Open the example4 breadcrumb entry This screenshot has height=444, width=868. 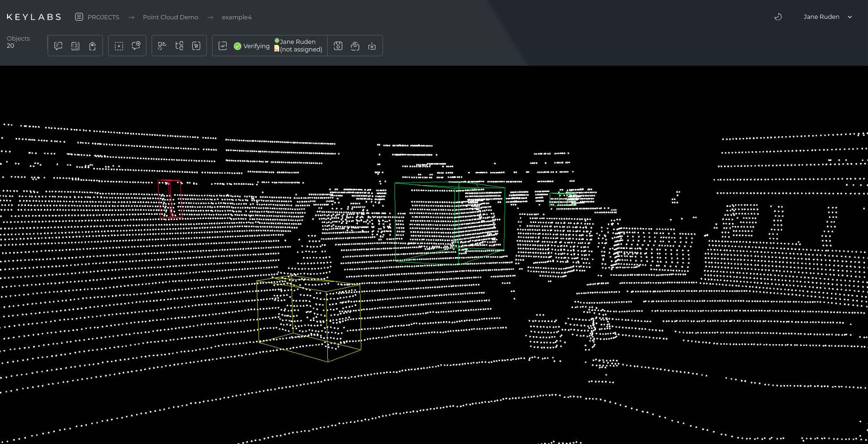pyautogui.click(x=237, y=17)
